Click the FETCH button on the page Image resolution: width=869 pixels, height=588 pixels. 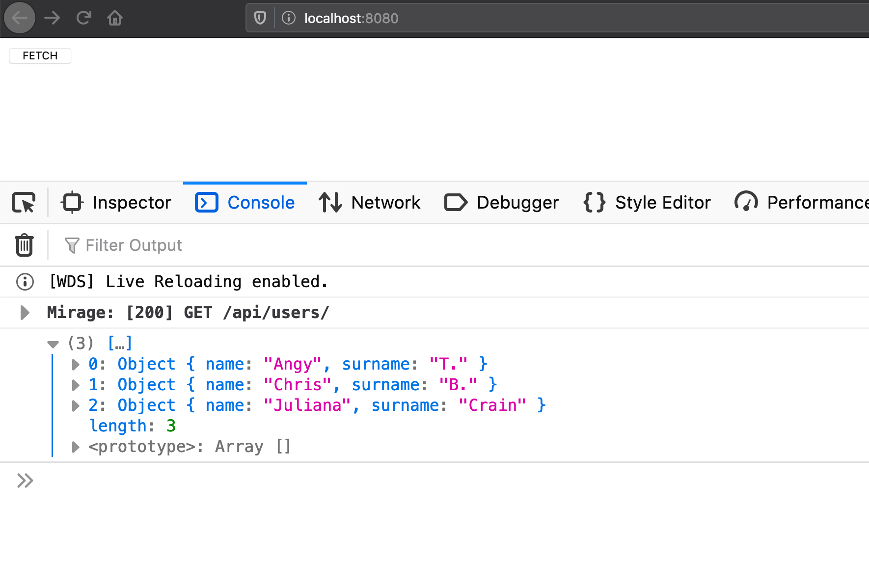point(40,55)
